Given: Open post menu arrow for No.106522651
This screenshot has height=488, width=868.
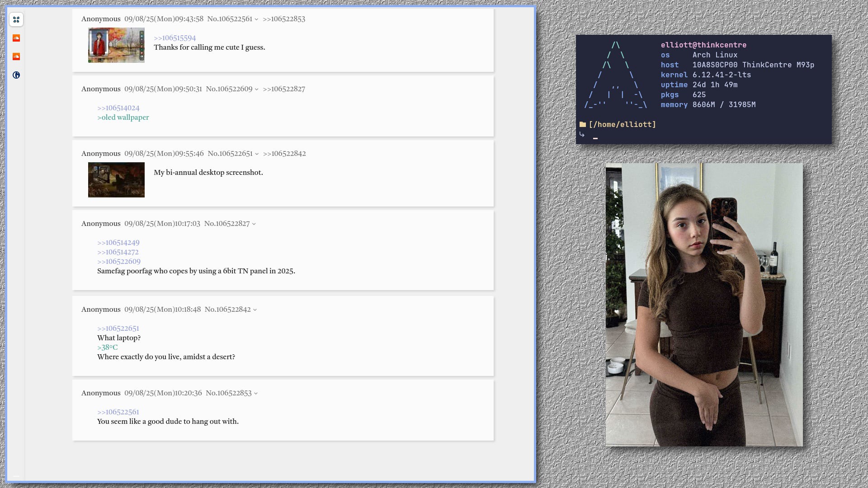Looking at the screenshot, I should coord(257,154).
